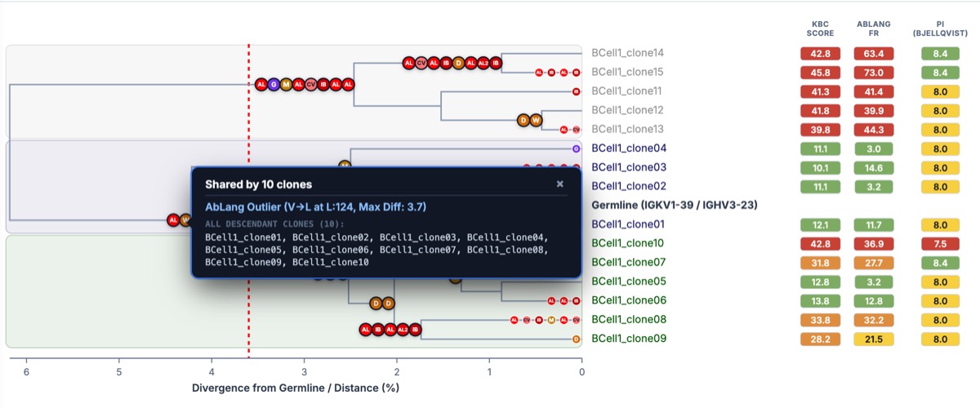The width and height of the screenshot is (980, 408).
Task: Select BCell1_clone12 label
Action: point(627,109)
